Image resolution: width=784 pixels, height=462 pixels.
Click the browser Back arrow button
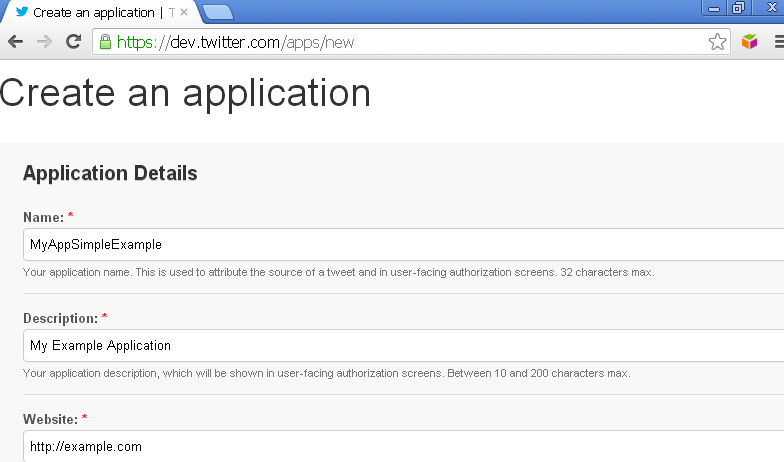click(x=16, y=42)
